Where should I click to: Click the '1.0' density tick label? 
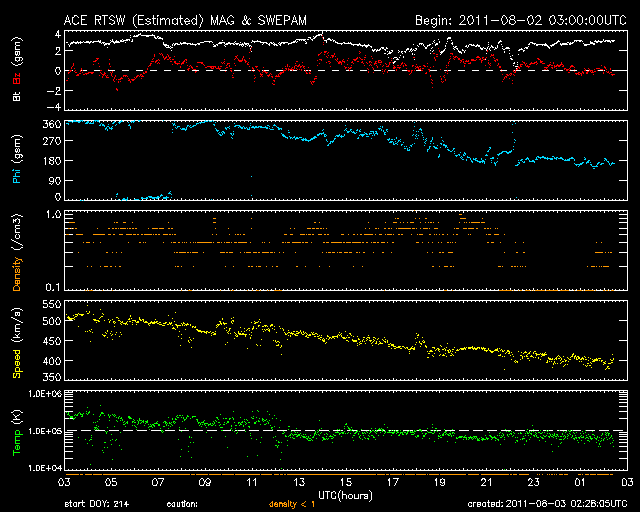click(53, 214)
